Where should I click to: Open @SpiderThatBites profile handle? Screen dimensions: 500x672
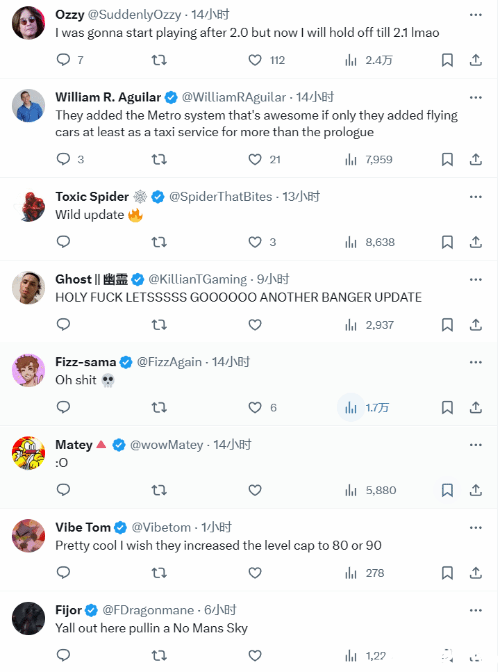(x=221, y=197)
